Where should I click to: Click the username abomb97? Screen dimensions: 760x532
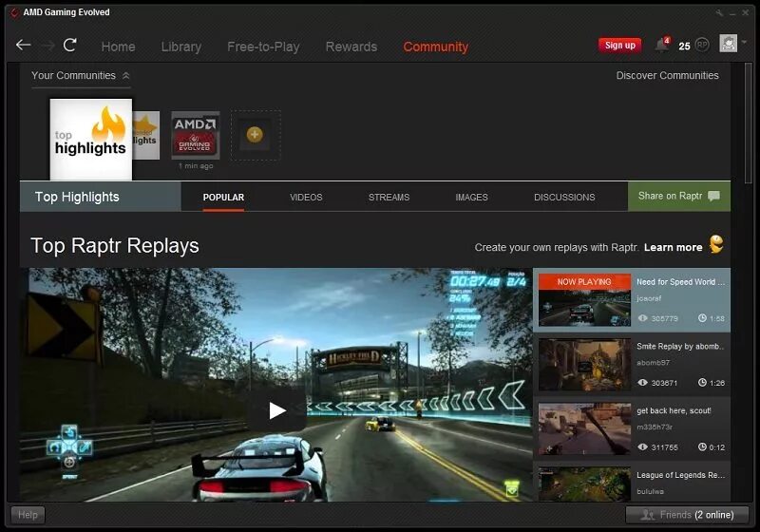point(653,363)
